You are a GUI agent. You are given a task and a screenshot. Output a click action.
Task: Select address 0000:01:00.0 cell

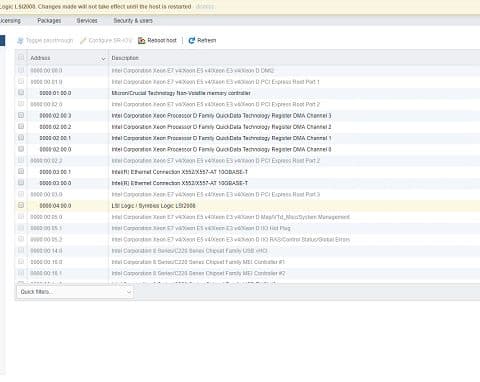click(x=55, y=93)
